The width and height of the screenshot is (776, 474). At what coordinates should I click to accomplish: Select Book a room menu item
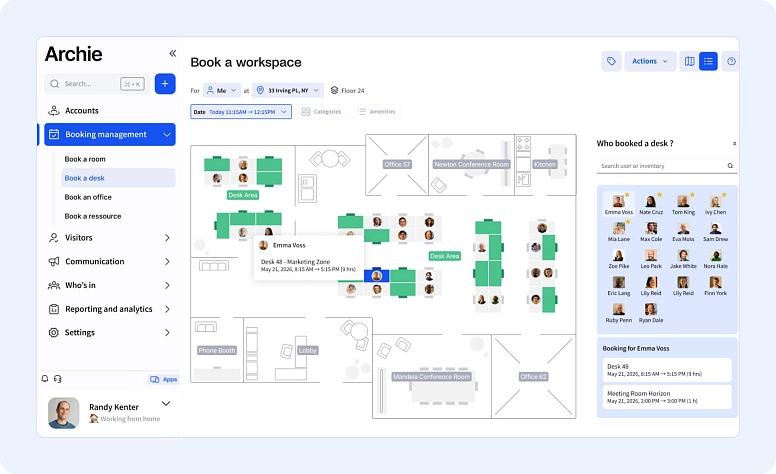85,159
